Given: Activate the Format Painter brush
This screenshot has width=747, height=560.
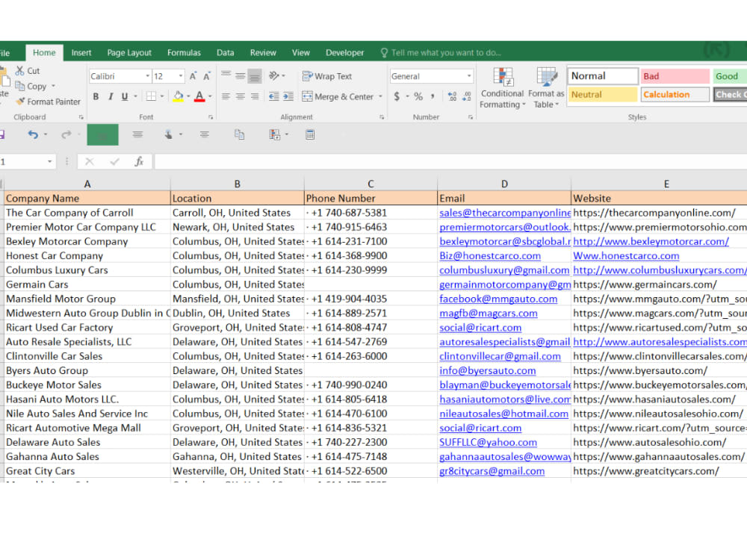Looking at the screenshot, I should (20, 102).
